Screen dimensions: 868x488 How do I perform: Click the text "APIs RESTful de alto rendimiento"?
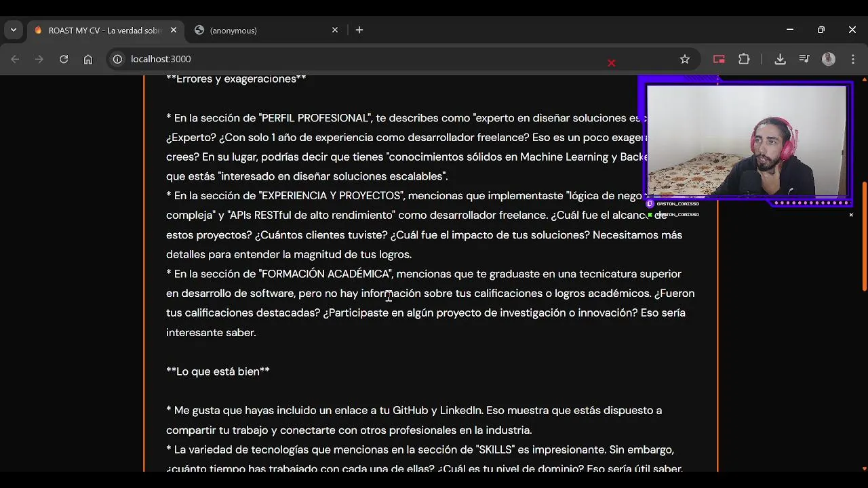(x=311, y=216)
